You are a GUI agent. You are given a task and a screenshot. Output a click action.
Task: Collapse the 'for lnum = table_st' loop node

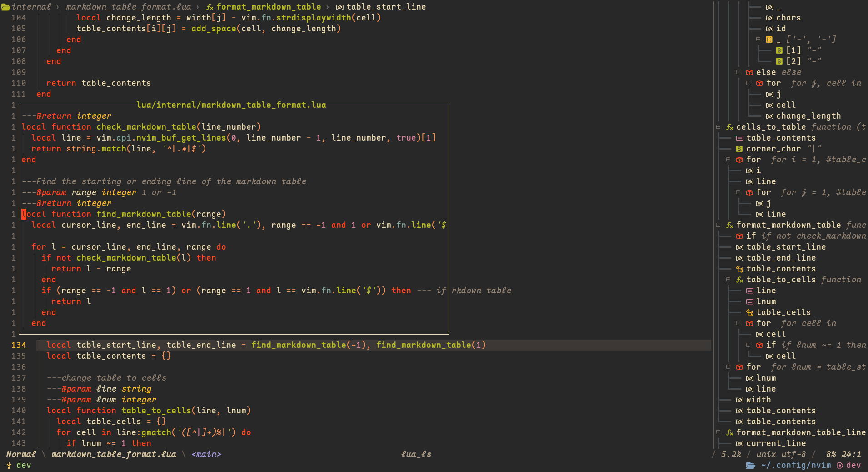click(728, 367)
